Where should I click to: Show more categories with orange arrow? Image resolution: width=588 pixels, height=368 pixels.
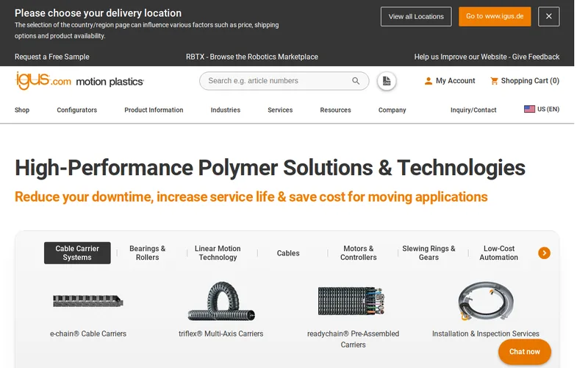pos(544,252)
